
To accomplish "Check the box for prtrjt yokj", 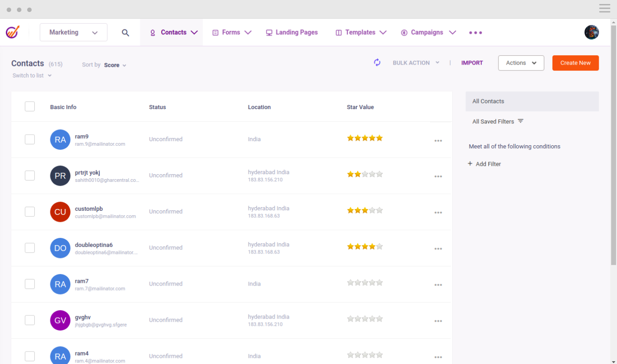I will point(30,176).
